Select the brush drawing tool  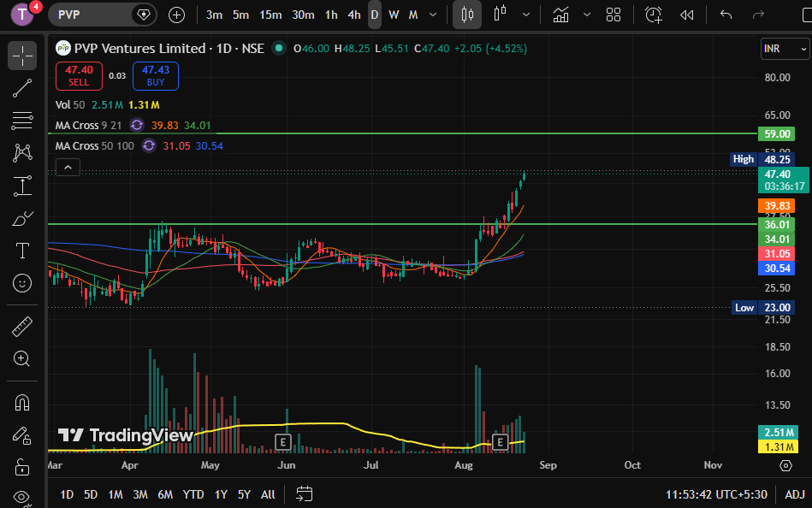coord(22,219)
